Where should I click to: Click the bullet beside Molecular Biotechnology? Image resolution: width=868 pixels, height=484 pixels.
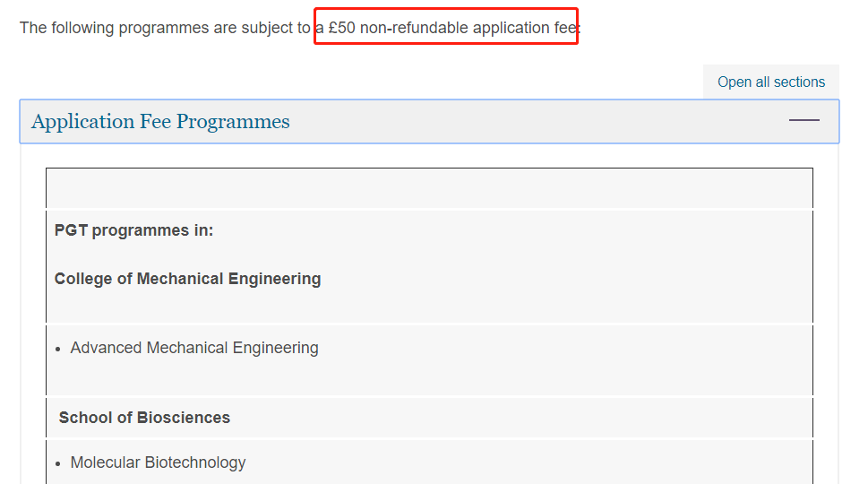(58, 463)
